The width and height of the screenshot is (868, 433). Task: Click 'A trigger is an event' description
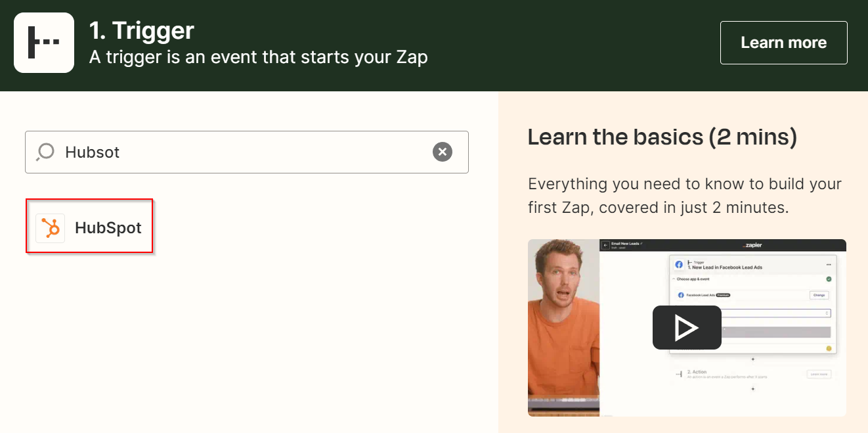[x=259, y=57]
